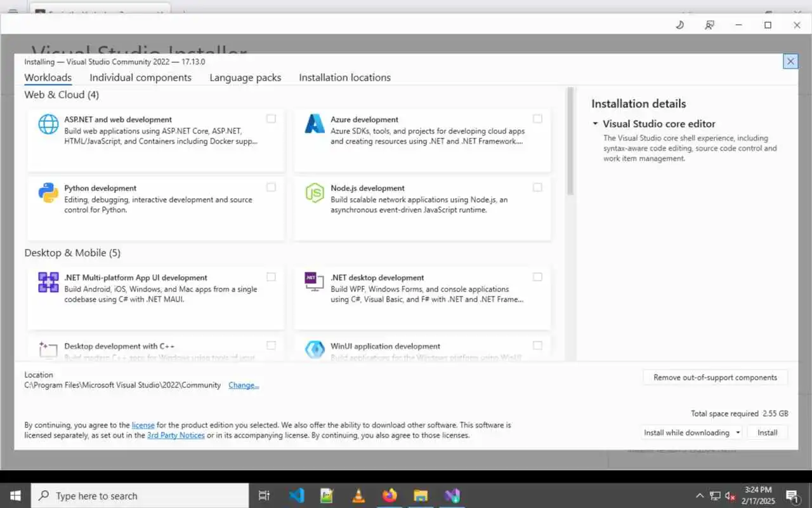Click the muted volume tray icon
The height and width of the screenshot is (508, 812).
[730, 496]
